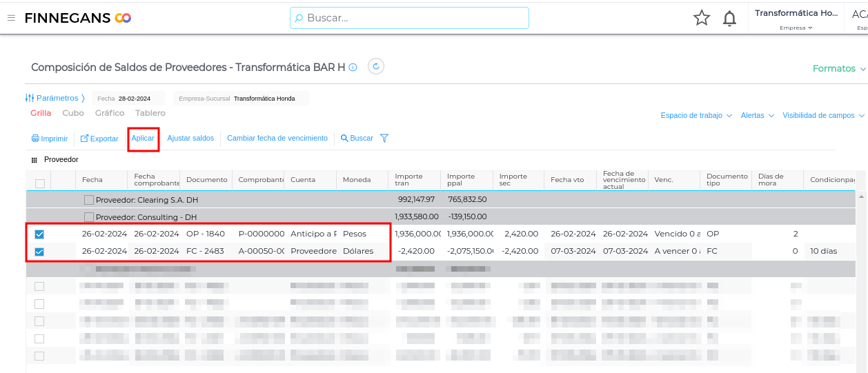
Task: Click the FC - 2483 document cell
Action: (205, 251)
